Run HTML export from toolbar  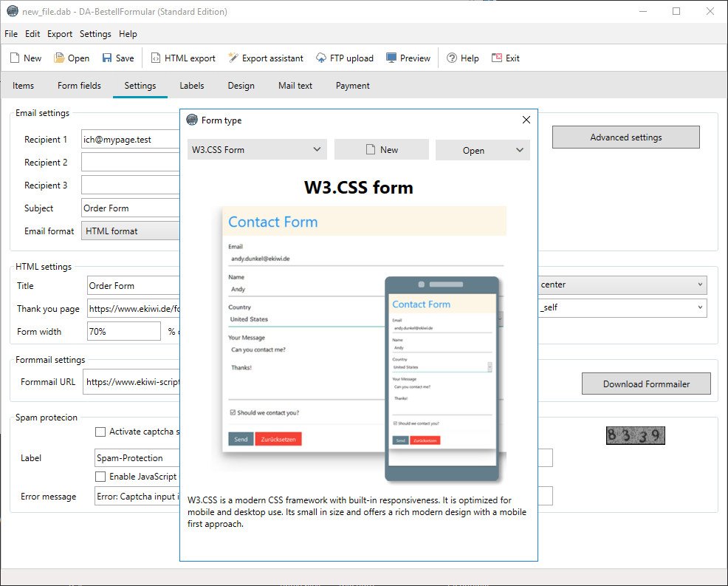coord(156,58)
